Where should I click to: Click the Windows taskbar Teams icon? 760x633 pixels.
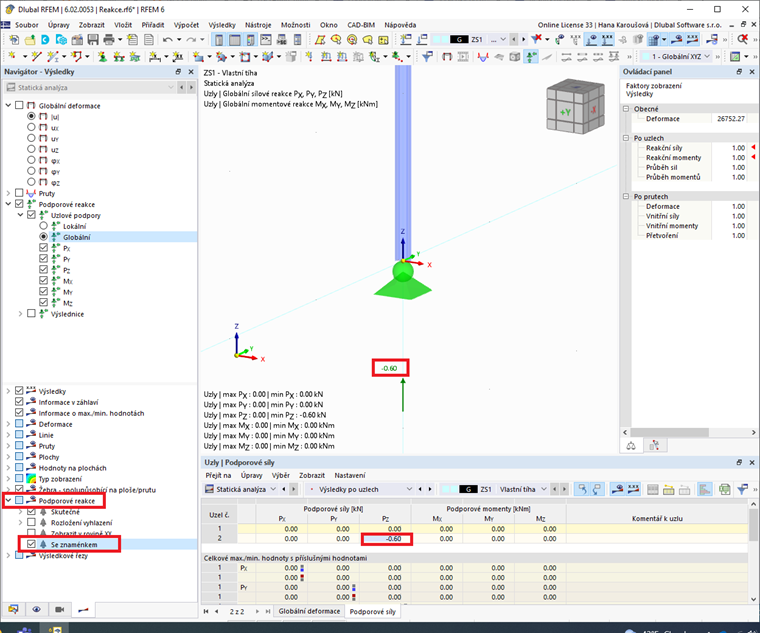24,629
